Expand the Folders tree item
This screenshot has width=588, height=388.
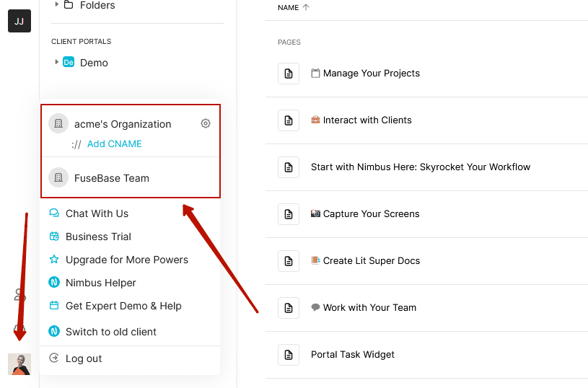[57, 5]
